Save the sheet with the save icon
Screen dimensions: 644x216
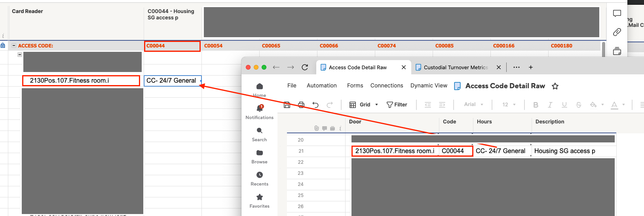coord(287,104)
